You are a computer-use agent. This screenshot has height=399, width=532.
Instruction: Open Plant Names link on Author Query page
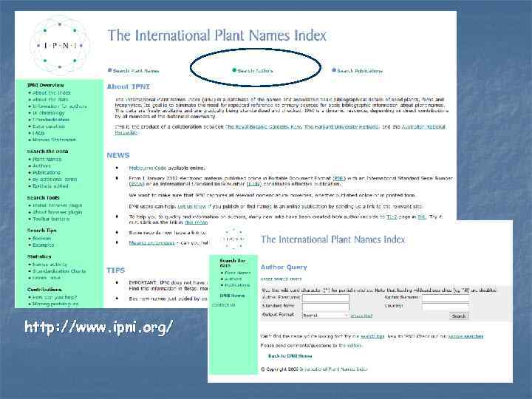pos(237,273)
